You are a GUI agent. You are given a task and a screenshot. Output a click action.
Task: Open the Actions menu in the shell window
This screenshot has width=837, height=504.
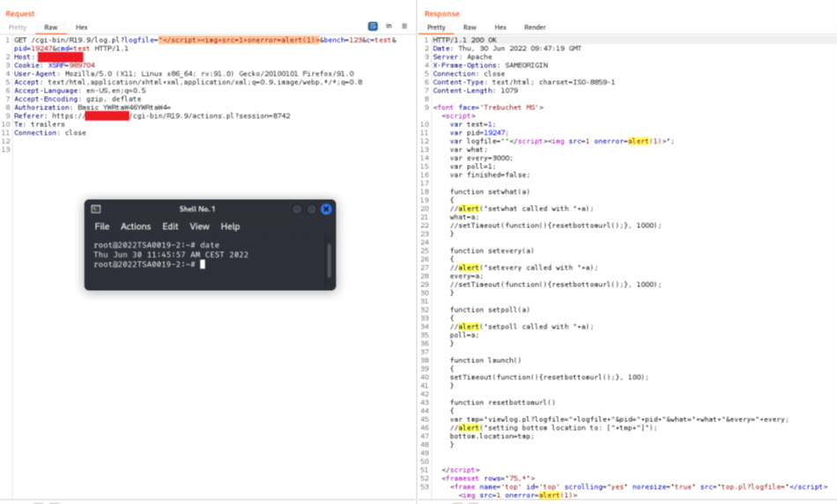[x=136, y=226]
